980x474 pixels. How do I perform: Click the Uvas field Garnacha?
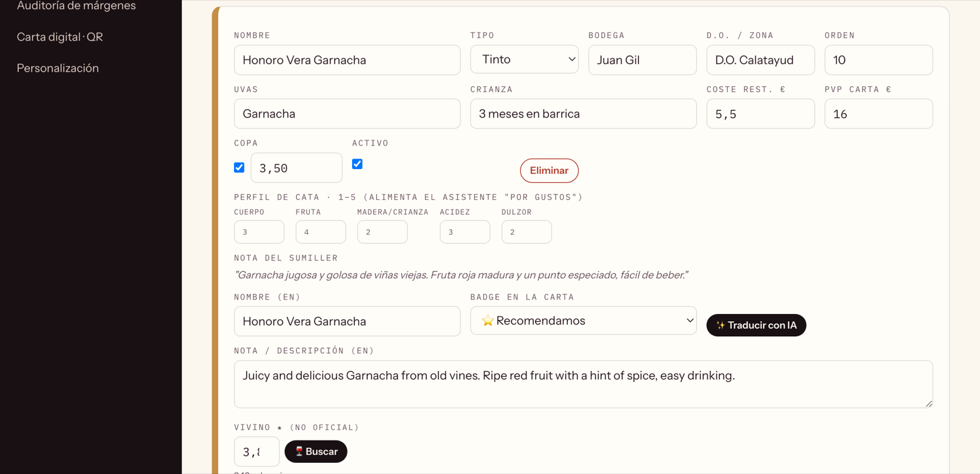tap(347, 114)
